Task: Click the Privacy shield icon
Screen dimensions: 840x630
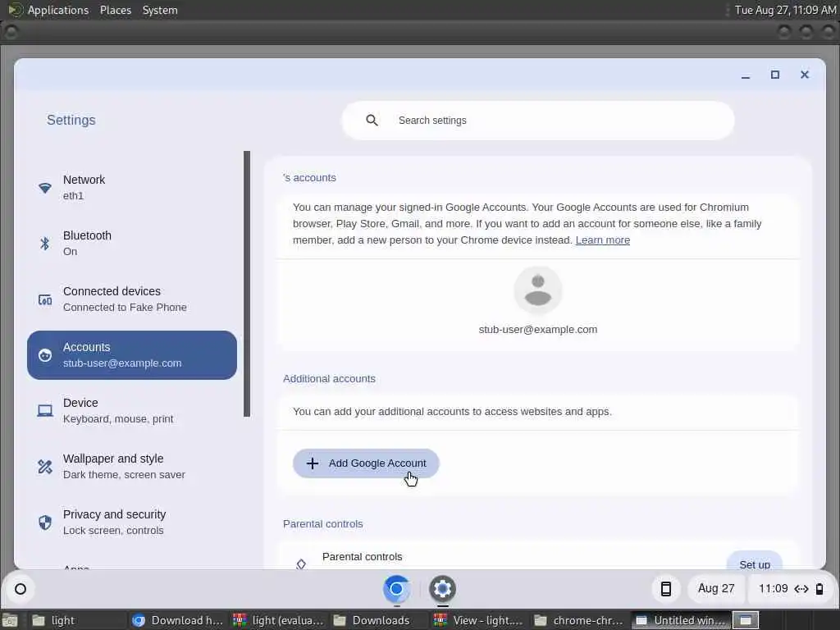Action: point(45,523)
